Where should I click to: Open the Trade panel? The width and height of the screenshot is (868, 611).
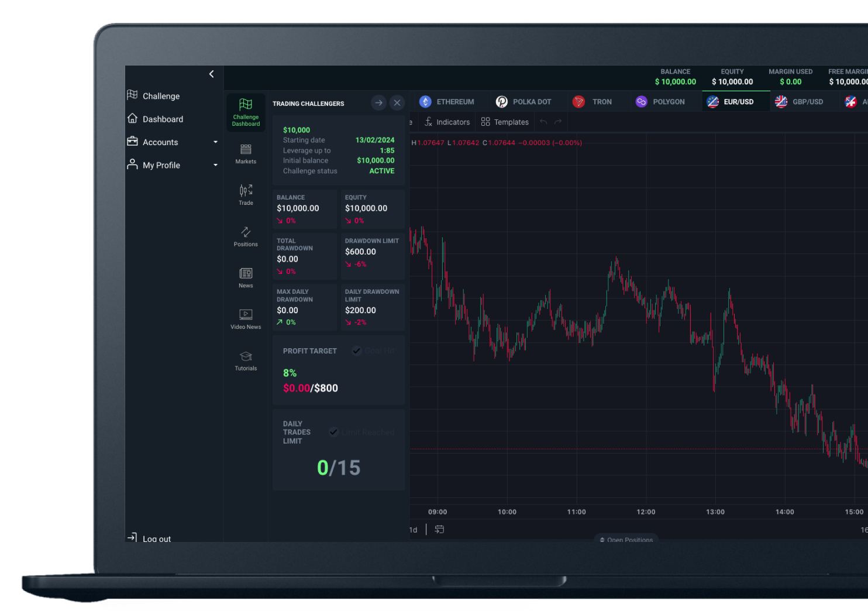(246, 195)
